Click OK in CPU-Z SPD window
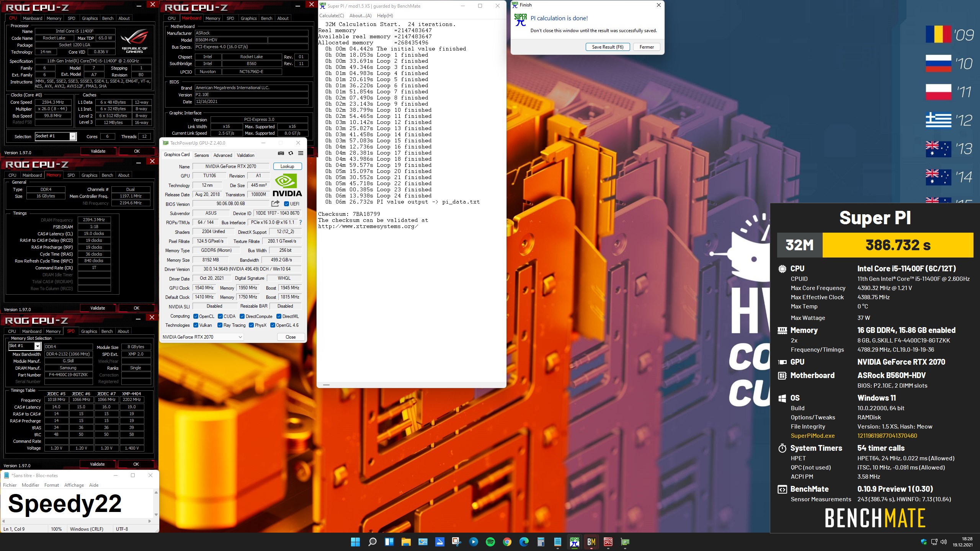This screenshot has width=980, height=551. coord(136,464)
